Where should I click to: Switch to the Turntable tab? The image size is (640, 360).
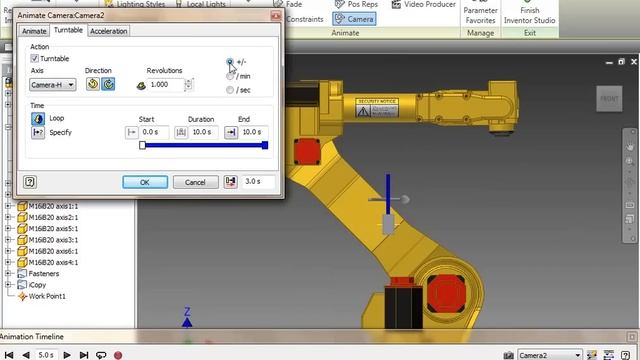pyautogui.click(x=68, y=30)
